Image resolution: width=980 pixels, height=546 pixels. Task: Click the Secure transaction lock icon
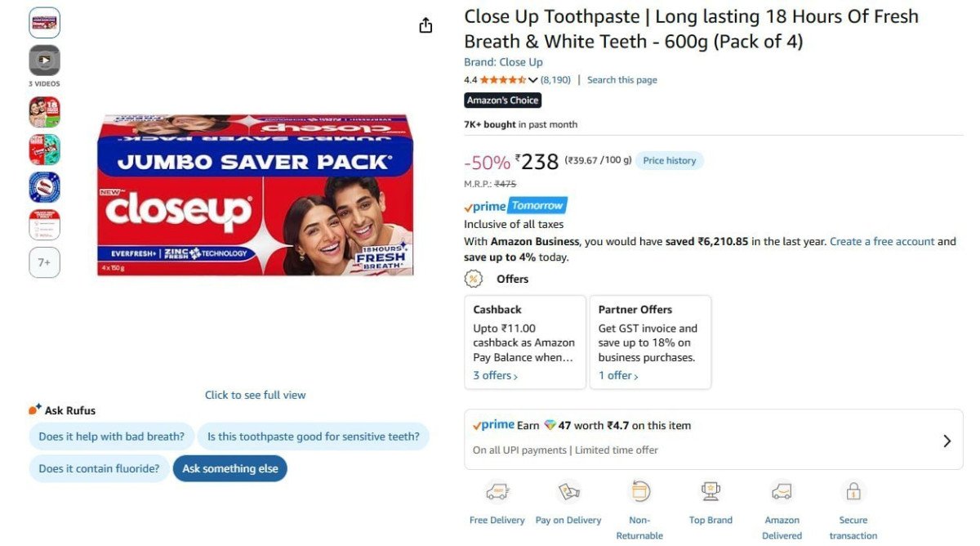(853, 490)
